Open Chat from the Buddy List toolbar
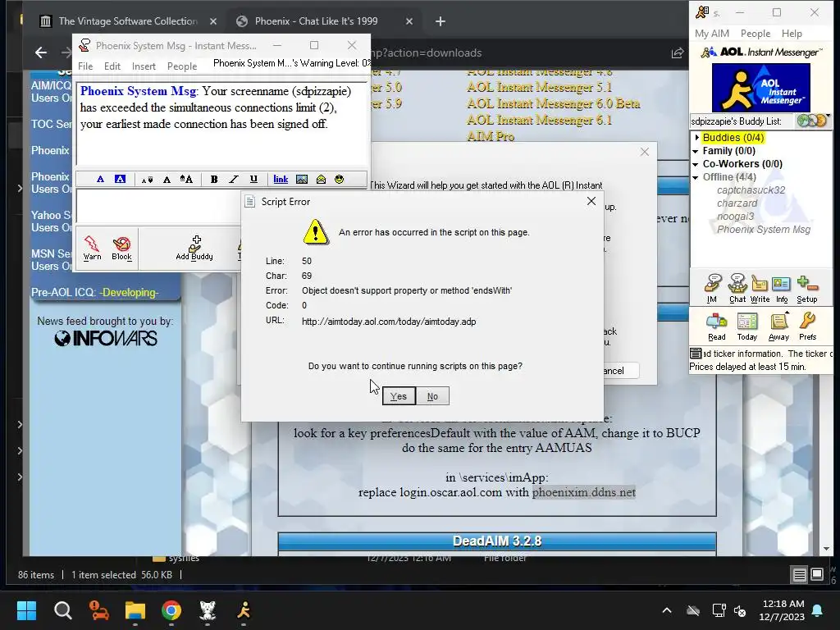The height and width of the screenshot is (630, 840). 737,289
